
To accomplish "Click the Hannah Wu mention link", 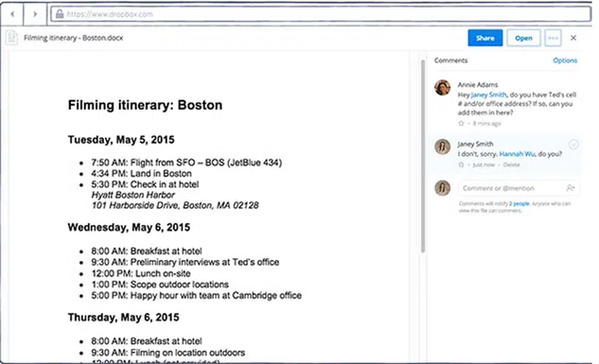I will click(x=517, y=154).
